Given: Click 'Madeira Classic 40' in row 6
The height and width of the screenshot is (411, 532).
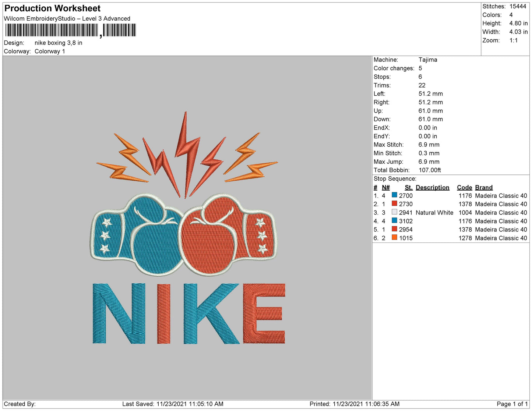Looking at the screenshot, I should coord(501,238).
